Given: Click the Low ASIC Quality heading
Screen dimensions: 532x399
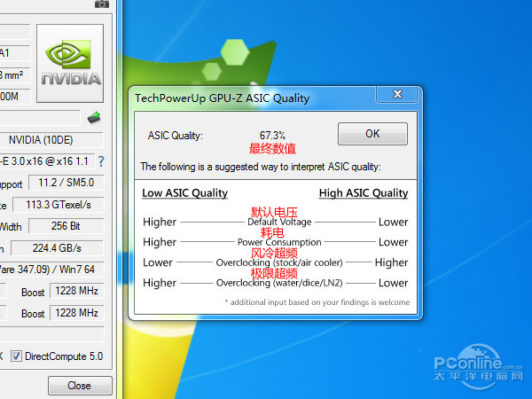Looking at the screenshot, I should [185, 193].
